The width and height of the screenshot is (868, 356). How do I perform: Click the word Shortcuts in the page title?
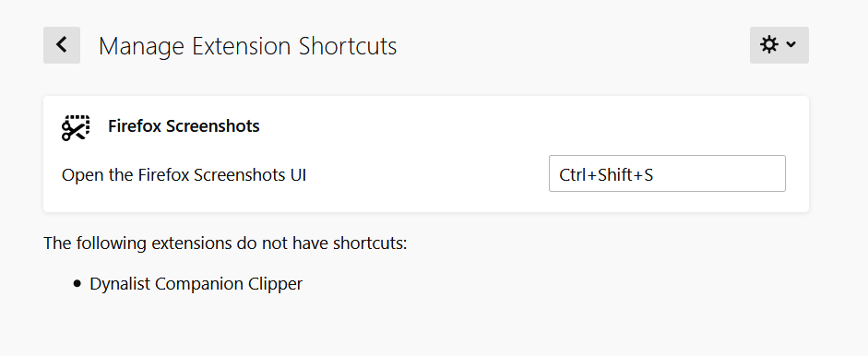click(x=348, y=46)
